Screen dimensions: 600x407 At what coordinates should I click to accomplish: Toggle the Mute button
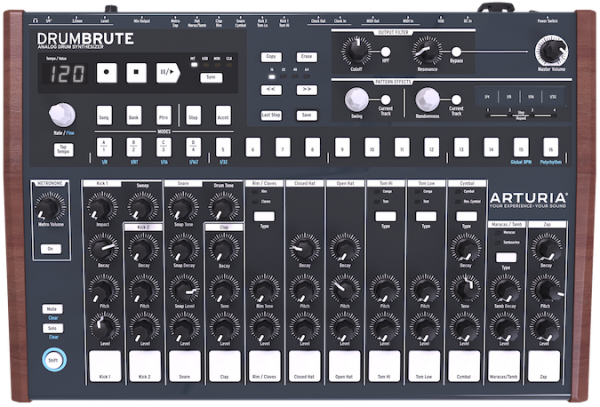[52, 309]
